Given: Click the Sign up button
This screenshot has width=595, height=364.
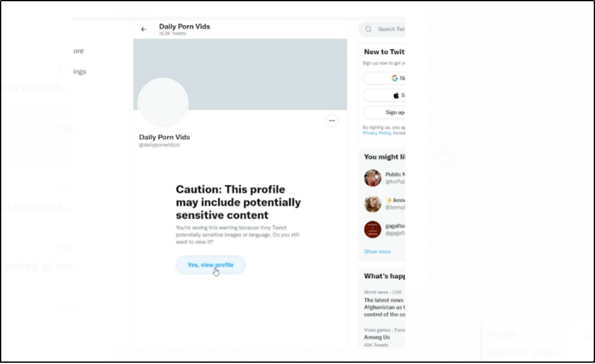Looking at the screenshot, I should [x=384, y=112].
